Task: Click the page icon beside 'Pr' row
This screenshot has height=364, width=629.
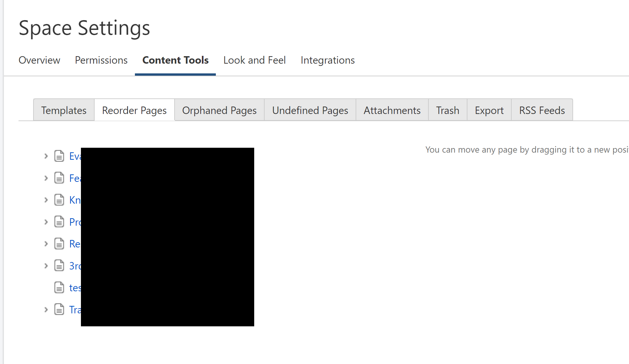Action: pyautogui.click(x=59, y=221)
